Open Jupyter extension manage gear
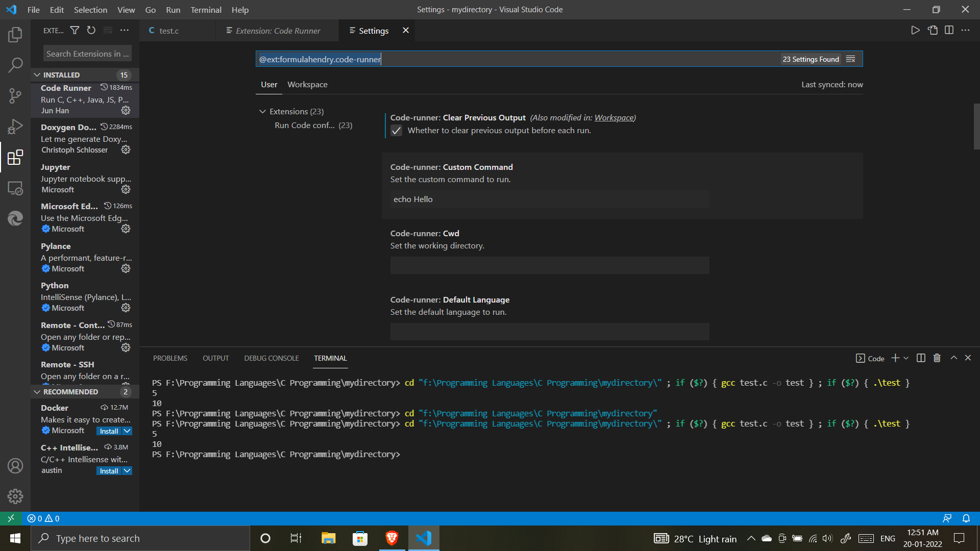The width and height of the screenshot is (980, 551). pos(126,189)
